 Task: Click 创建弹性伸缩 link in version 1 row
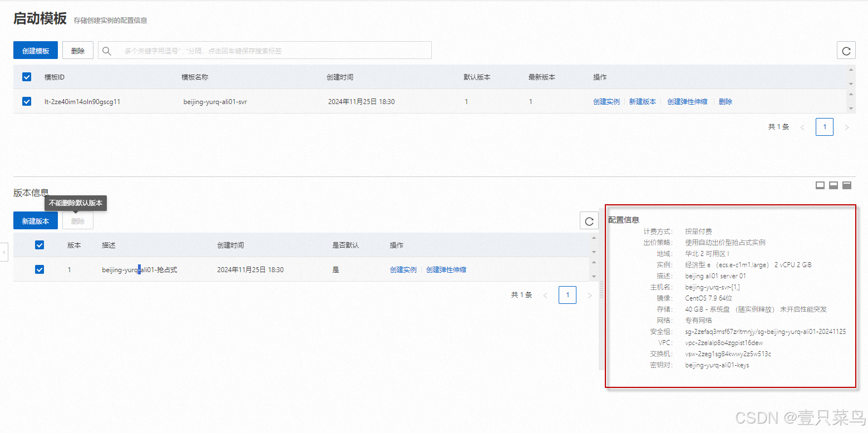click(x=446, y=270)
